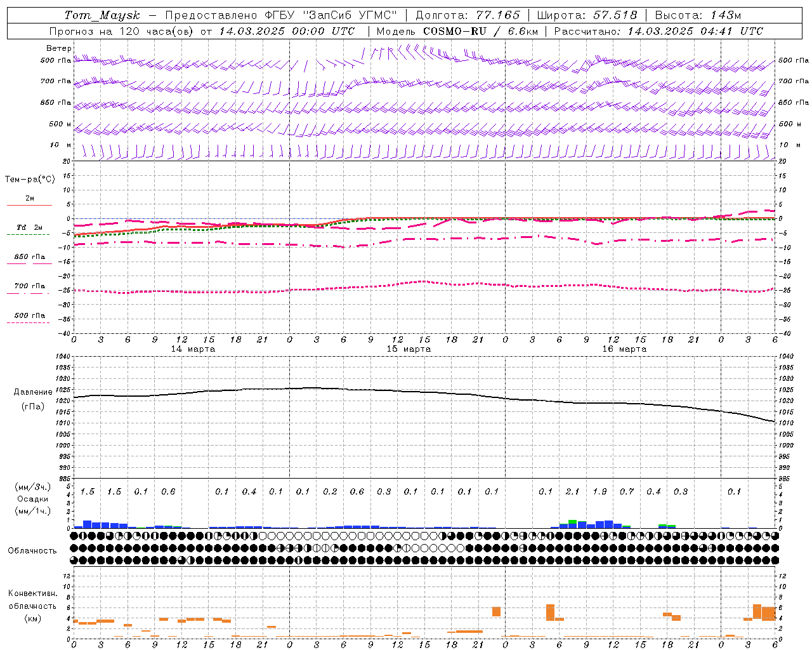Click the 14 марта date label
The image size is (812, 650).
(x=193, y=349)
